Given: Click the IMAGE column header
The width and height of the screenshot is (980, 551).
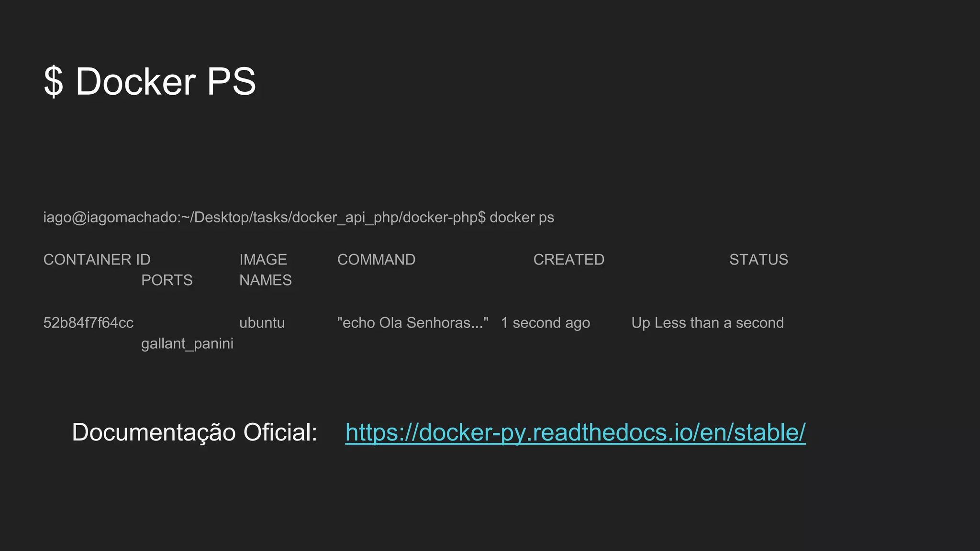Looking at the screenshot, I should [263, 260].
